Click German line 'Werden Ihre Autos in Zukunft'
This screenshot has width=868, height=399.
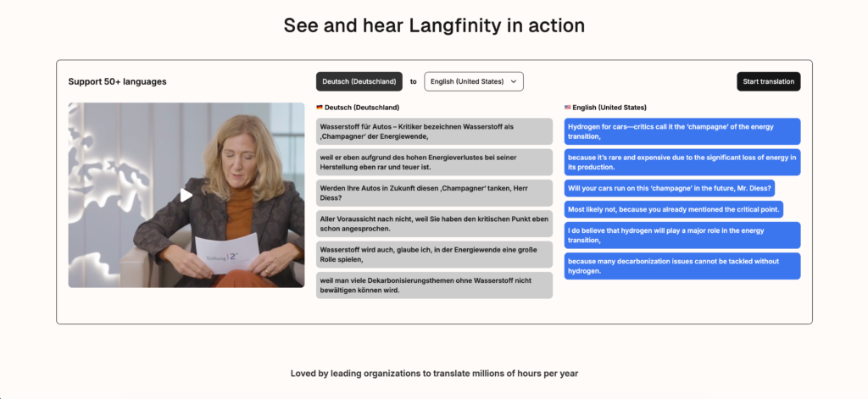pos(434,192)
